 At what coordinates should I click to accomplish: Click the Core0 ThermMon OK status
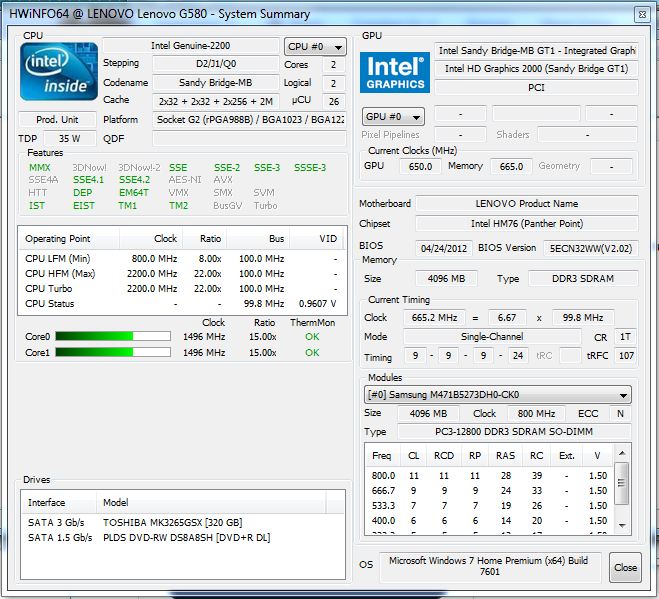pyautogui.click(x=312, y=337)
